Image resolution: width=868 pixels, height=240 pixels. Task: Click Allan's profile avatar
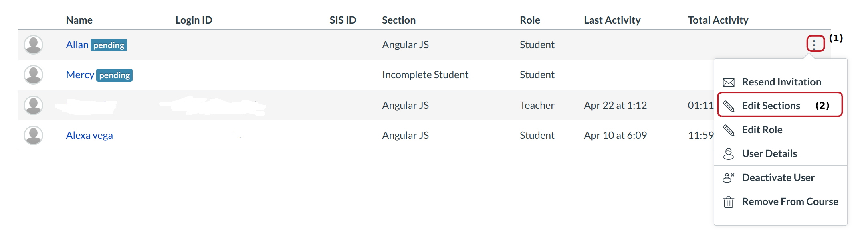click(x=34, y=45)
